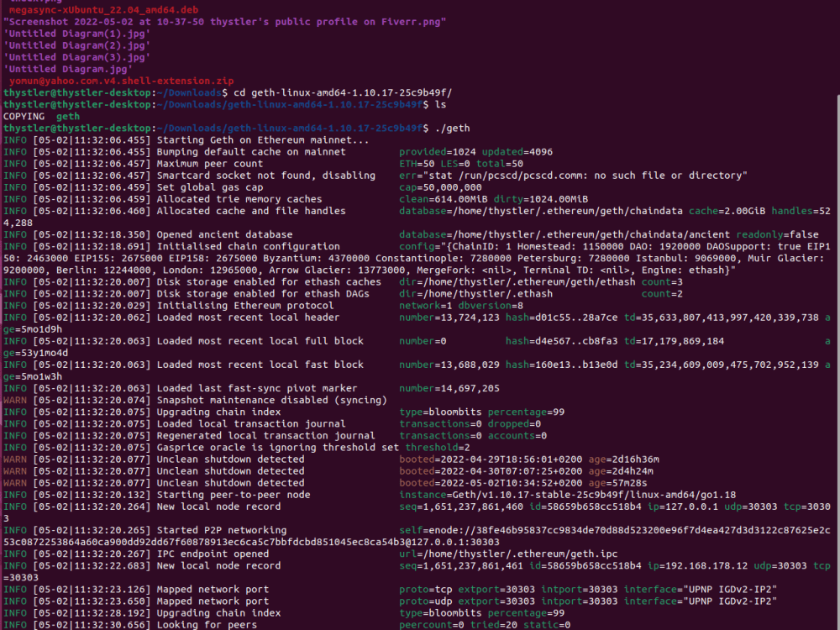Click 'Loaded most recent local header' message
Screen dimensions: 840x630
coord(248,318)
